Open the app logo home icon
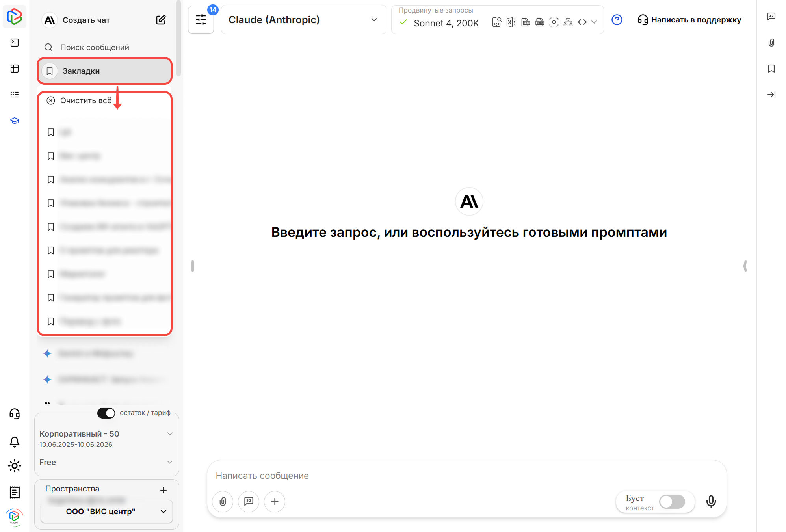The image size is (786, 532). click(15, 17)
